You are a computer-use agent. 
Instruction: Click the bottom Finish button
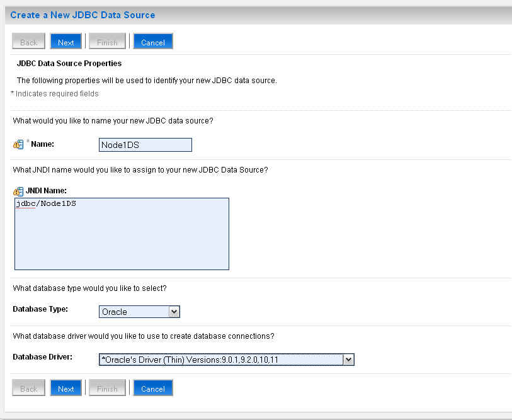point(107,389)
